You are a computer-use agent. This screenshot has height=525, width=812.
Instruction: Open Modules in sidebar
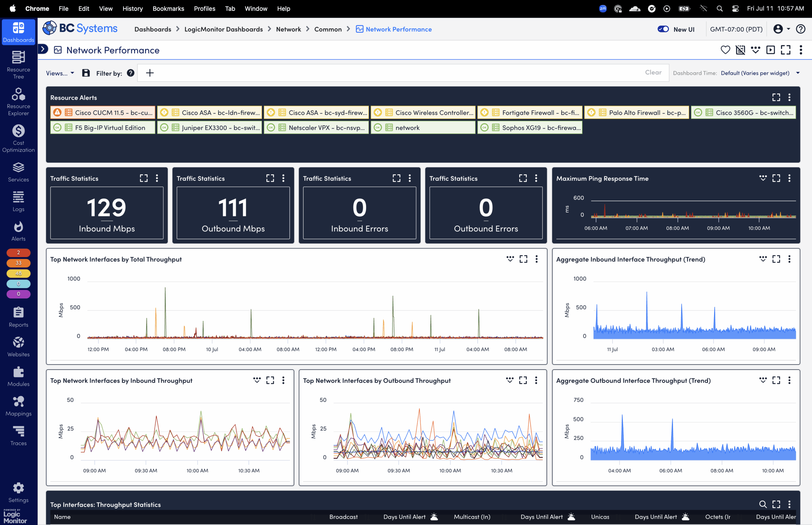click(18, 376)
